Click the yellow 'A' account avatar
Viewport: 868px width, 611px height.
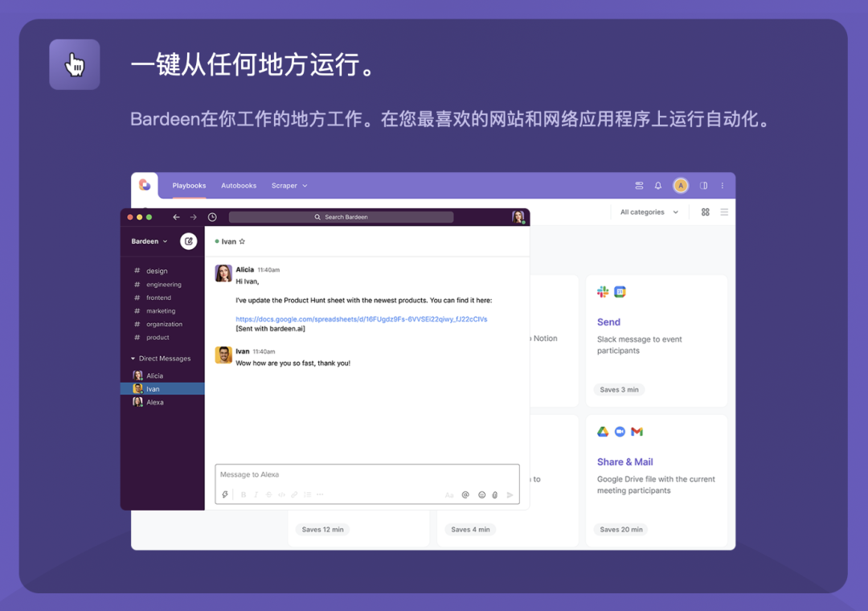tap(681, 186)
